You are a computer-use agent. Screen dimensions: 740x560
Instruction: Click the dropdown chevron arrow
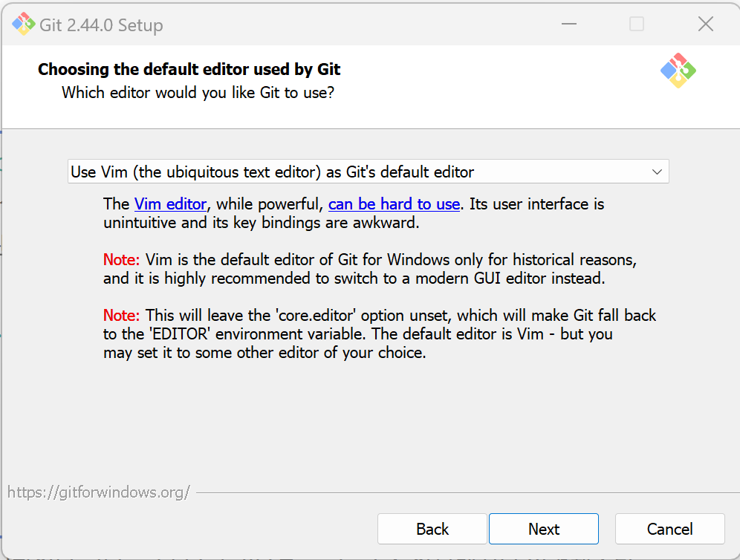[x=657, y=172]
